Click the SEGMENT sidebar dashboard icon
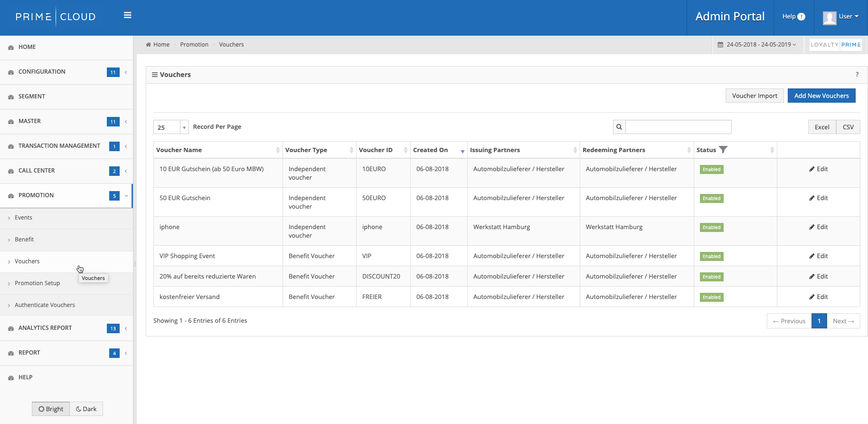This screenshot has width=868, height=424. tap(11, 97)
